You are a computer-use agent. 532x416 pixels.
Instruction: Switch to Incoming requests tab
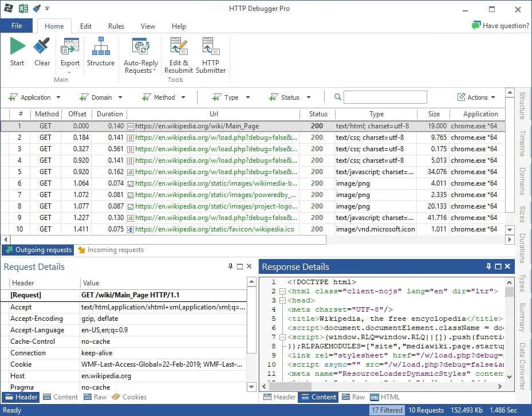[x=110, y=250]
